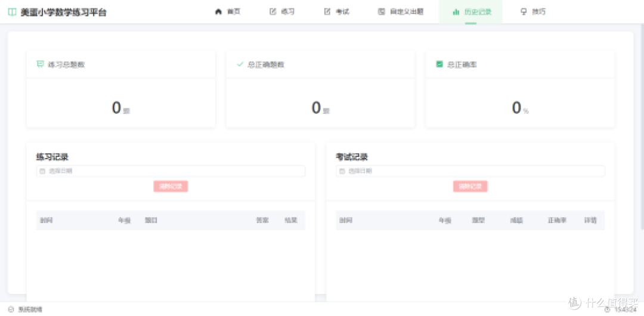Click the 时间 column header in 考试记录 table

pos(346,221)
